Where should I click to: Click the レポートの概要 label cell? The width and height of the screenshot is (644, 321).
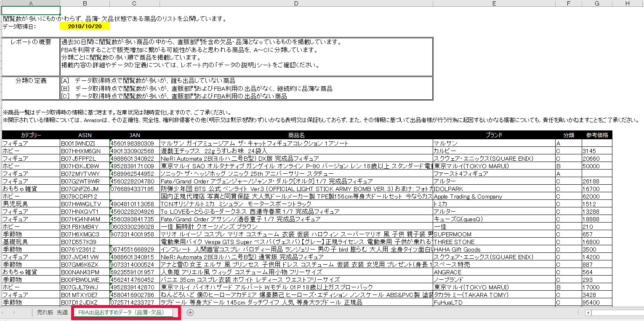pyautogui.click(x=31, y=42)
